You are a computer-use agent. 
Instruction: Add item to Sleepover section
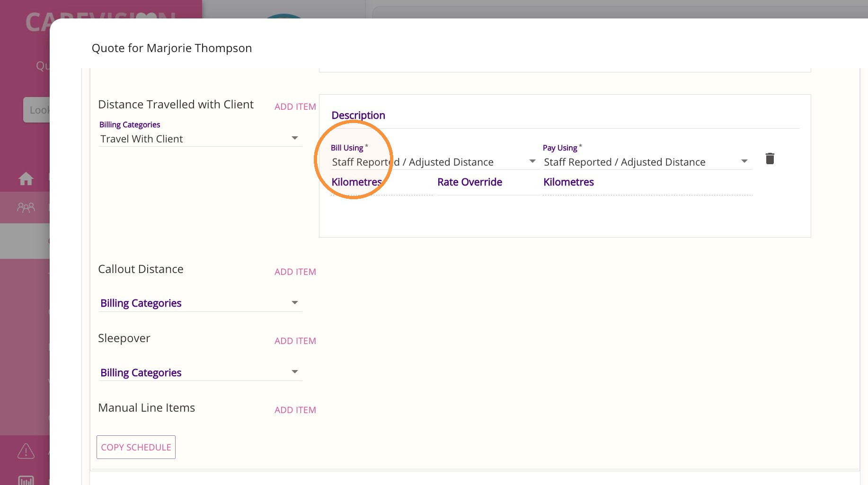click(295, 341)
